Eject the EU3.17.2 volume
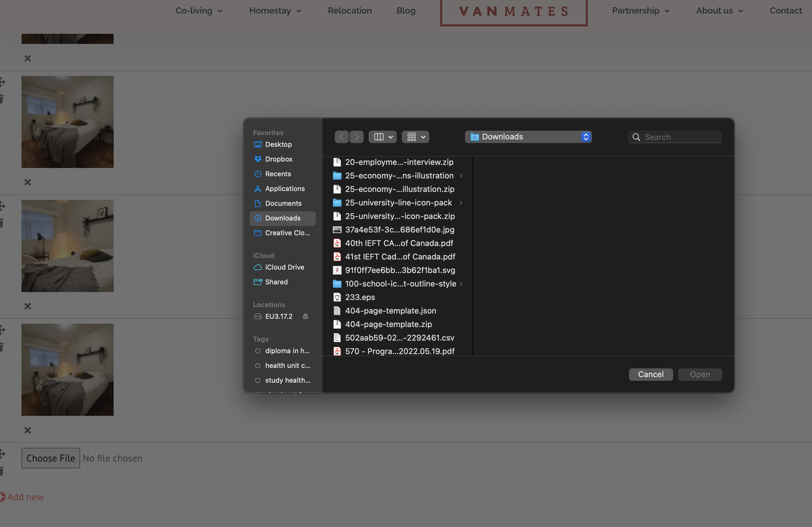The width and height of the screenshot is (812, 527). click(305, 316)
